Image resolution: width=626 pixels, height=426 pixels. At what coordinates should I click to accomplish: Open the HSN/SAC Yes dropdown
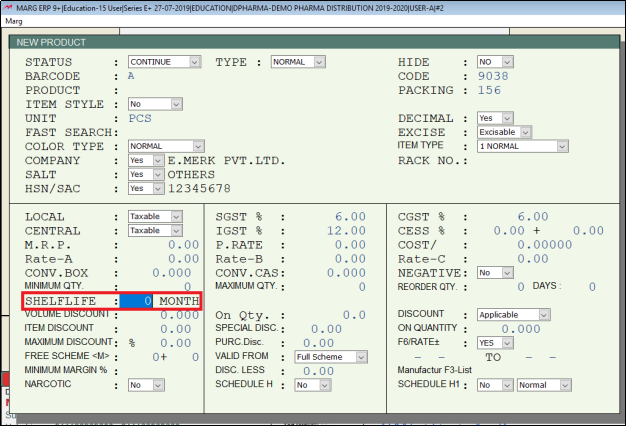point(146,188)
